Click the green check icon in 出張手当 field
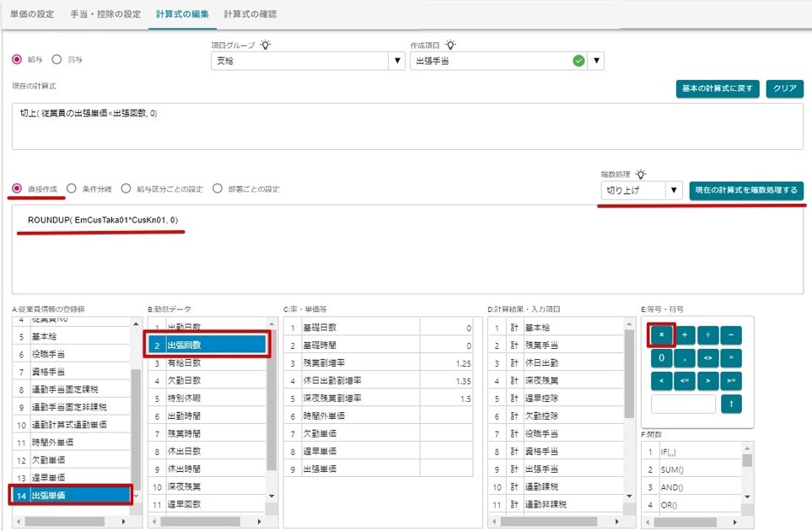This screenshot has height=531, width=812. 579,61
